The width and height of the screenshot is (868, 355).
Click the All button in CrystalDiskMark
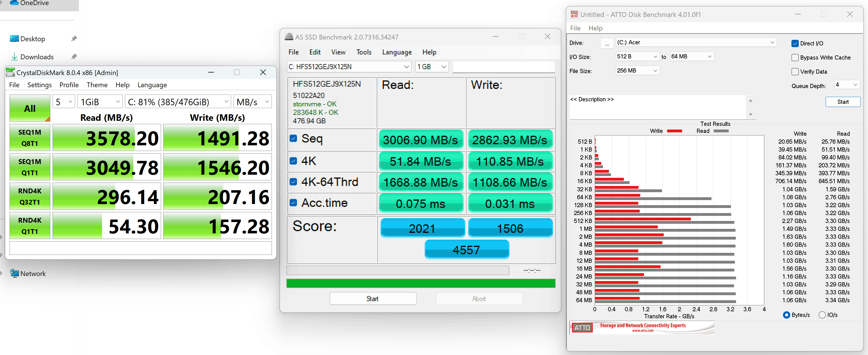click(x=30, y=108)
